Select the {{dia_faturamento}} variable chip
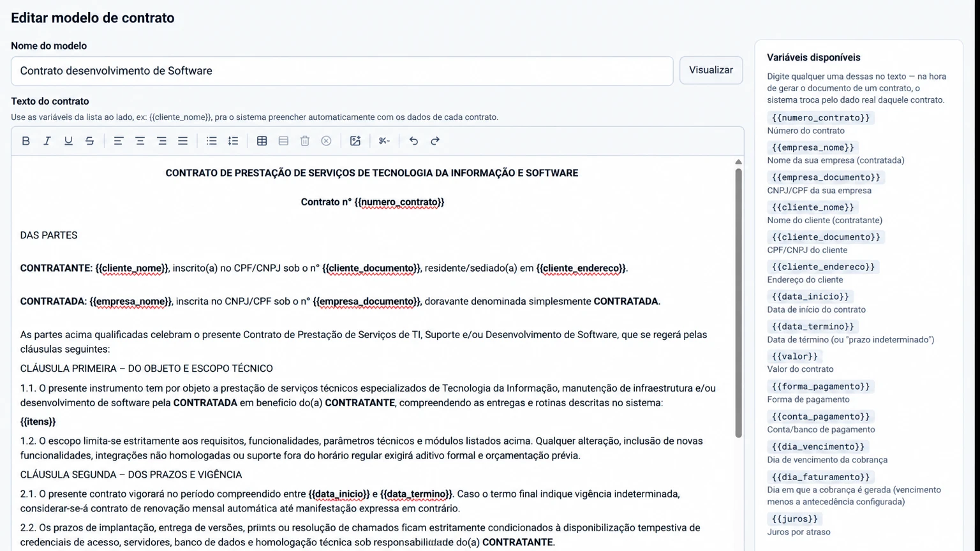Screen dimensions: 980x551 (x=820, y=477)
